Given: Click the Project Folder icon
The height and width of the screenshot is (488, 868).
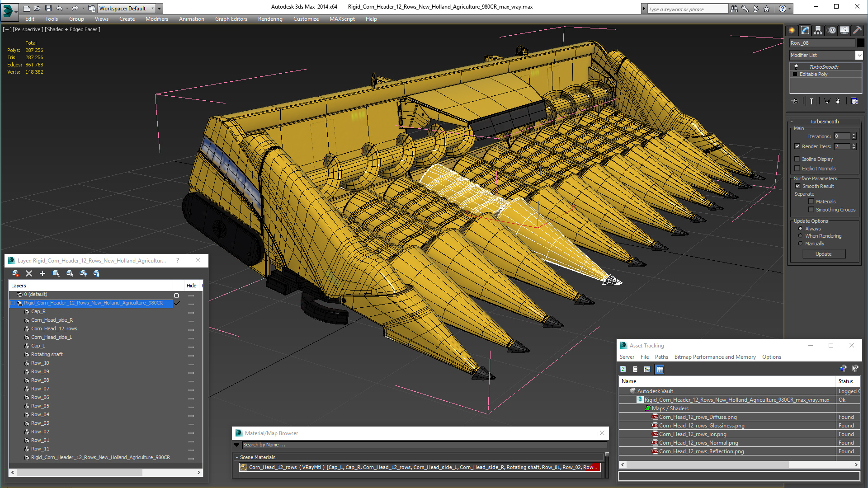Looking at the screenshot, I should click(92, 8).
